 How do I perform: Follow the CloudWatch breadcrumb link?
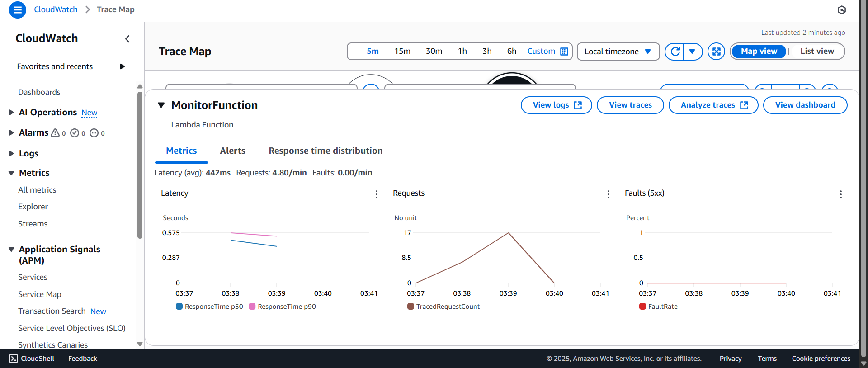[x=56, y=9]
